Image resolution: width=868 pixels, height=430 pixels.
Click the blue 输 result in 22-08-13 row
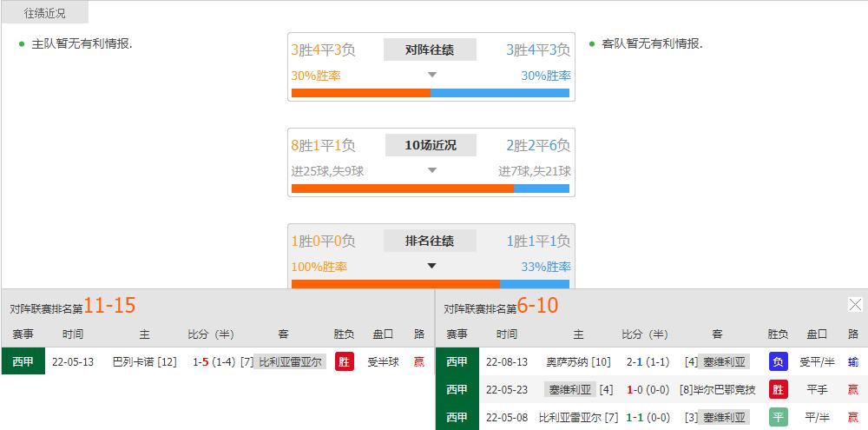[x=853, y=362]
